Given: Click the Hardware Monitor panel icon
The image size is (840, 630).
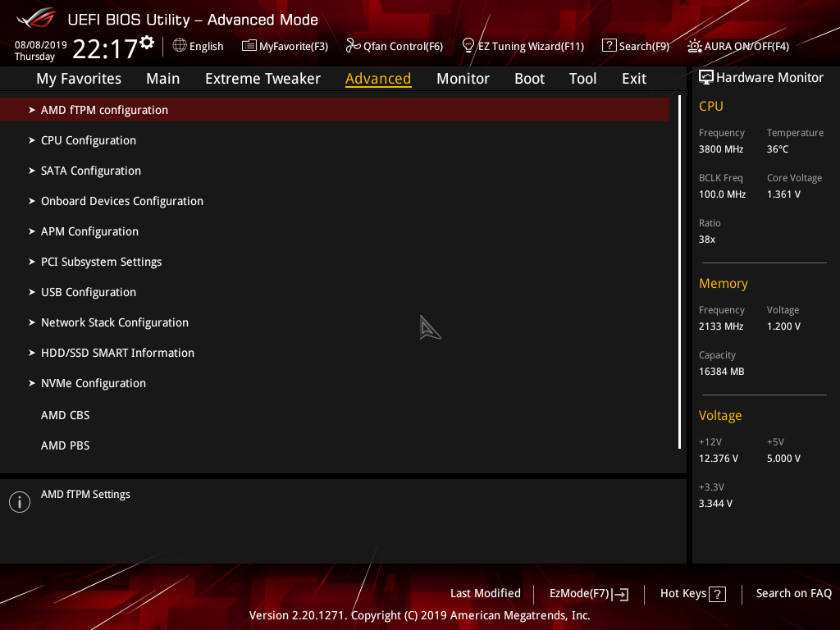Looking at the screenshot, I should 706,76.
